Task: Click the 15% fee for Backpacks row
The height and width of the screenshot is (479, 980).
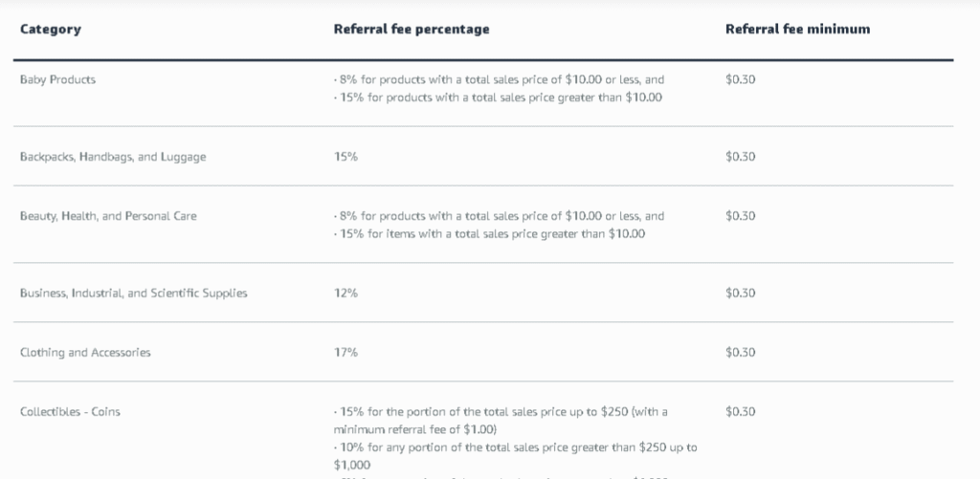Action: click(345, 157)
